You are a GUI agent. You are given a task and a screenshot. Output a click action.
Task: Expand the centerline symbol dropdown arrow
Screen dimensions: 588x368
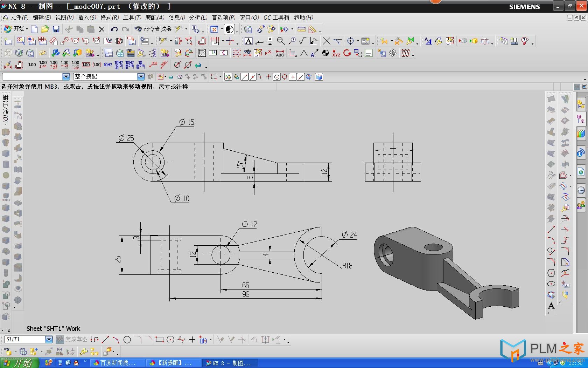358,41
